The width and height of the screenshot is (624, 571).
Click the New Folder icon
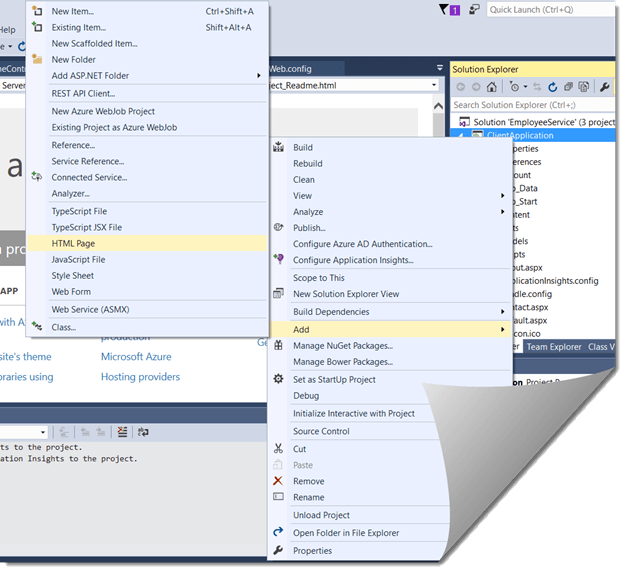pos(37,59)
